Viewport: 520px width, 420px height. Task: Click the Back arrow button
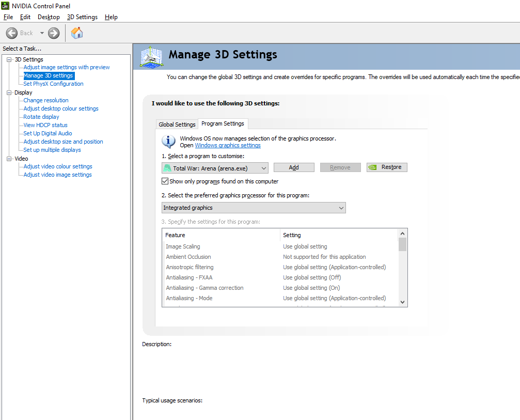[12, 33]
